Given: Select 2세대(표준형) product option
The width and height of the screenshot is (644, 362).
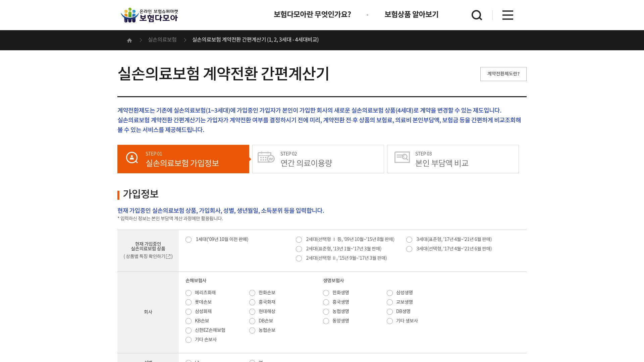Looking at the screenshot, I should pyautogui.click(x=299, y=249).
